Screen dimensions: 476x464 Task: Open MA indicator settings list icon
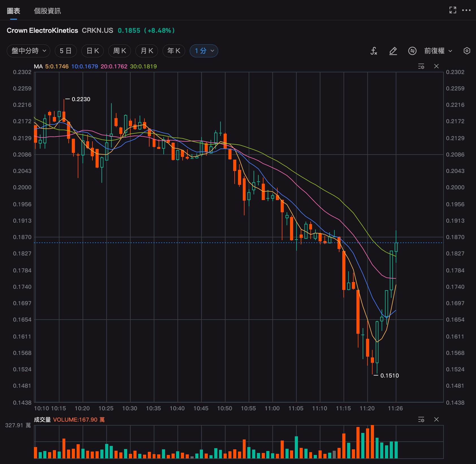click(x=421, y=66)
